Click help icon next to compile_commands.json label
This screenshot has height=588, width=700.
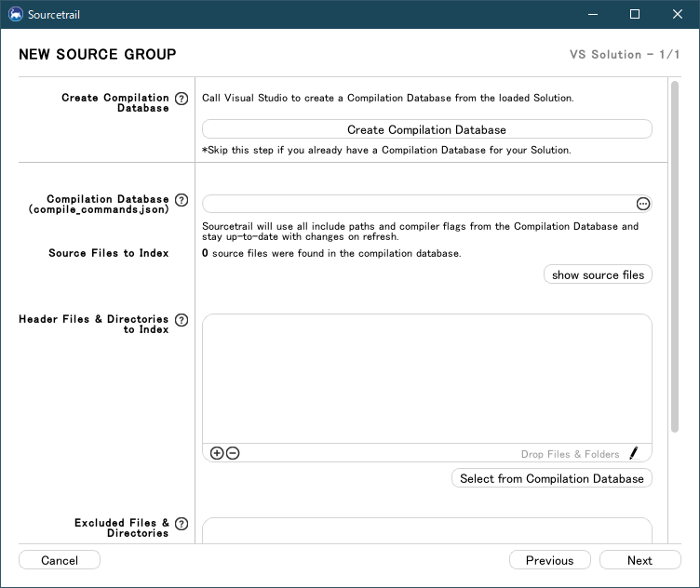coord(182,200)
